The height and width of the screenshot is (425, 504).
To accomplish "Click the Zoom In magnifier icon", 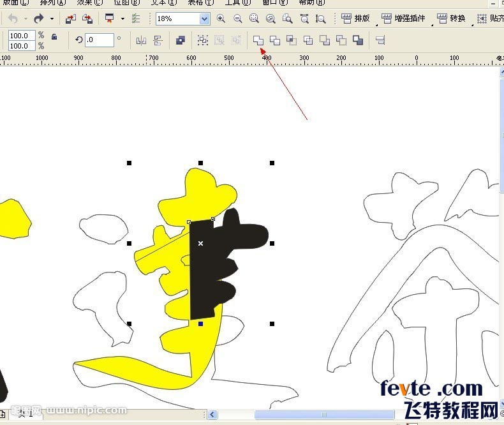I will 221,19.
